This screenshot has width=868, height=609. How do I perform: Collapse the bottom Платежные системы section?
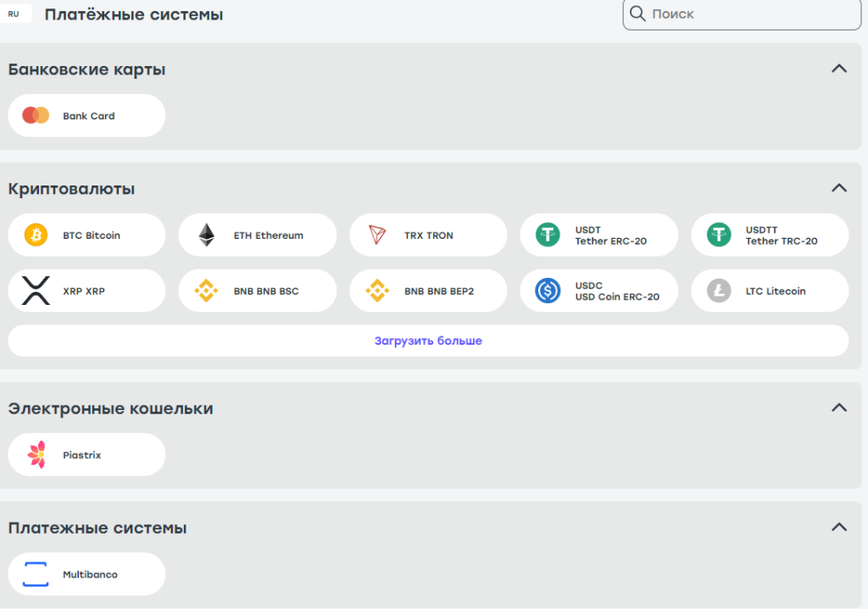839,528
